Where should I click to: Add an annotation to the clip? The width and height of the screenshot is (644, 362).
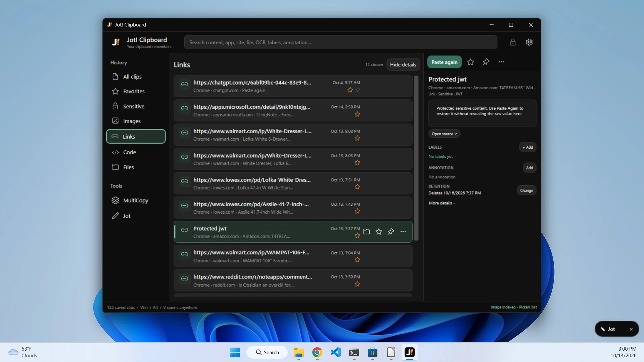point(529,168)
